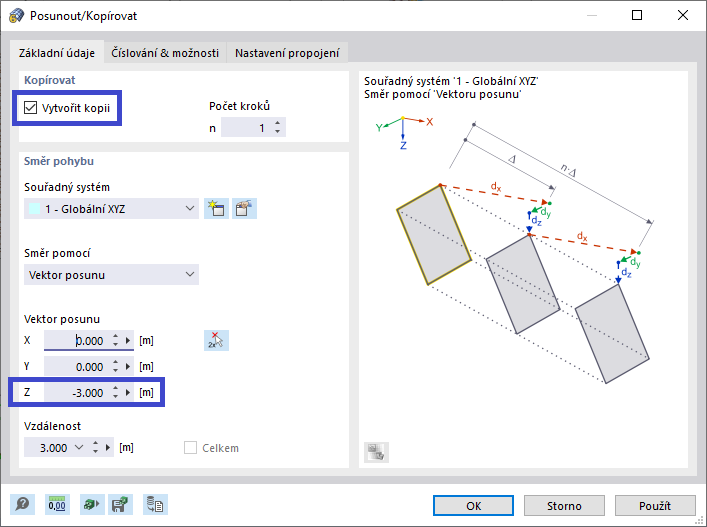
Task: Click the app icon in title bar
Action: tap(16, 16)
